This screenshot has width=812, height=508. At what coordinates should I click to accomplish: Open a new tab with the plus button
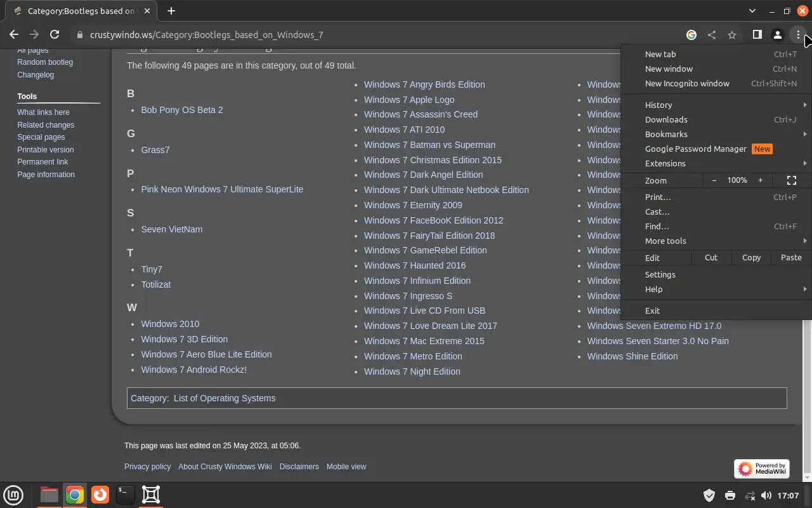(171, 11)
